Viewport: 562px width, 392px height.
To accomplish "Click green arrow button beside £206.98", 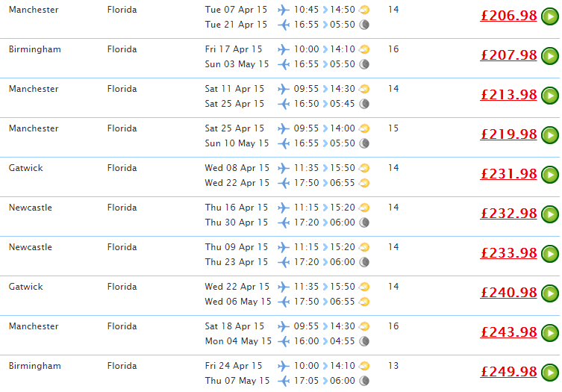I will [550, 16].
